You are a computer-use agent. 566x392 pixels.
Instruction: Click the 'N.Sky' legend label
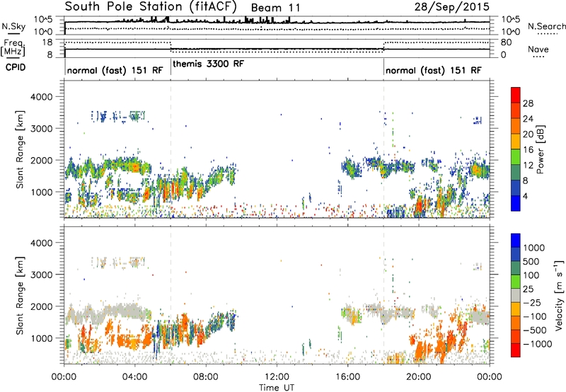click(x=13, y=26)
